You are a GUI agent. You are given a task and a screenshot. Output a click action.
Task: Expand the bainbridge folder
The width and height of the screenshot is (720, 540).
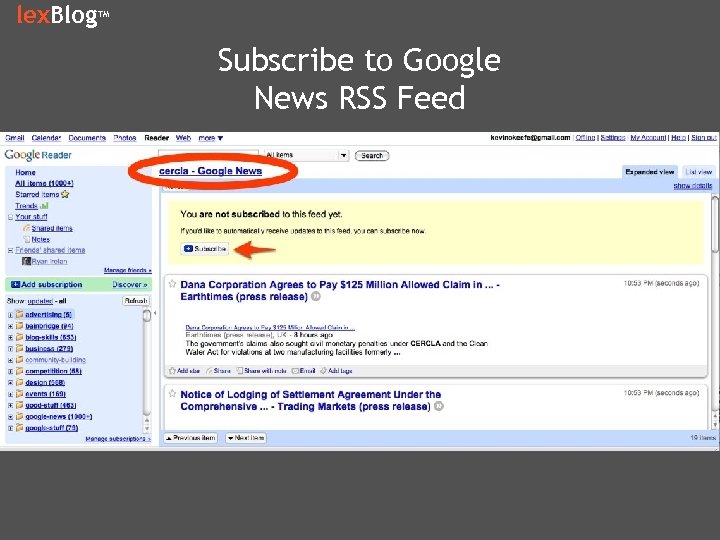pos(10,326)
